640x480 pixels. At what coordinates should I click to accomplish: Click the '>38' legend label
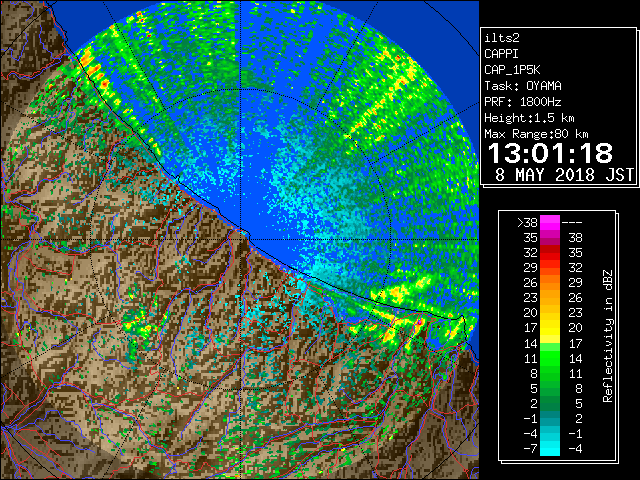(x=527, y=223)
